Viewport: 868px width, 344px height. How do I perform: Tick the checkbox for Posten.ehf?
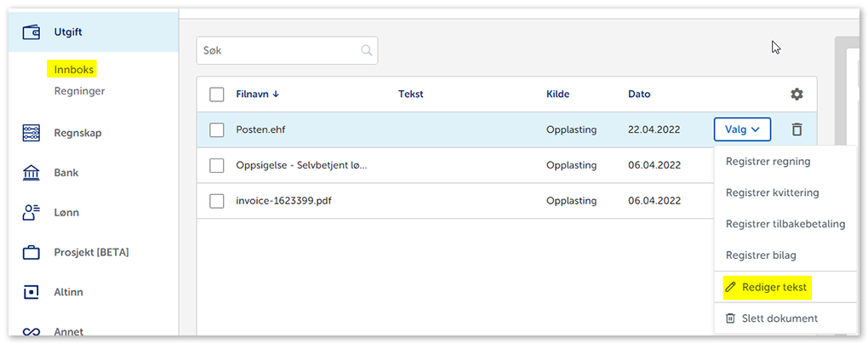point(217,130)
